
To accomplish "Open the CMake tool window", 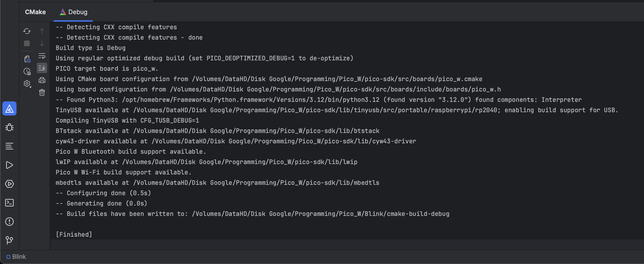I will point(9,108).
